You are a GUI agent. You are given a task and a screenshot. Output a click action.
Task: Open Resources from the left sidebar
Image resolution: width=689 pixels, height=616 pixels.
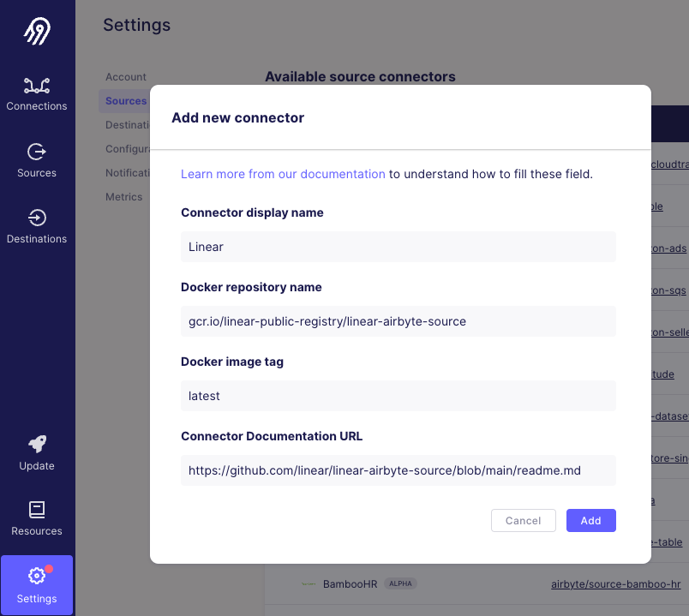tap(37, 518)
